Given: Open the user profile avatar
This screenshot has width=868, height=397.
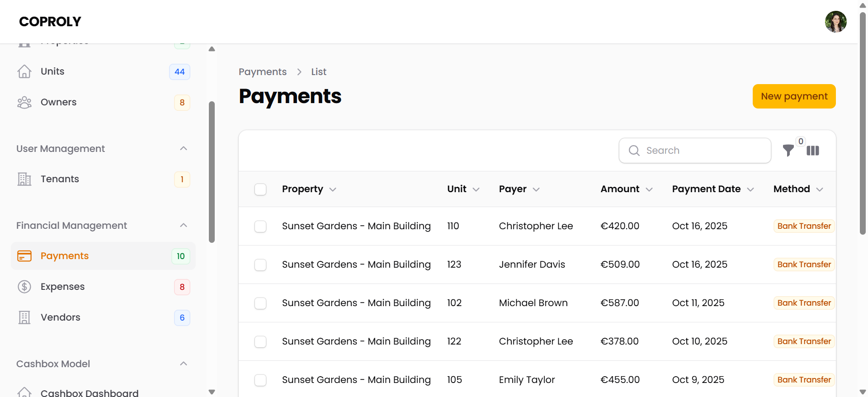Looking at the screenshot, I should click(835, 22).
